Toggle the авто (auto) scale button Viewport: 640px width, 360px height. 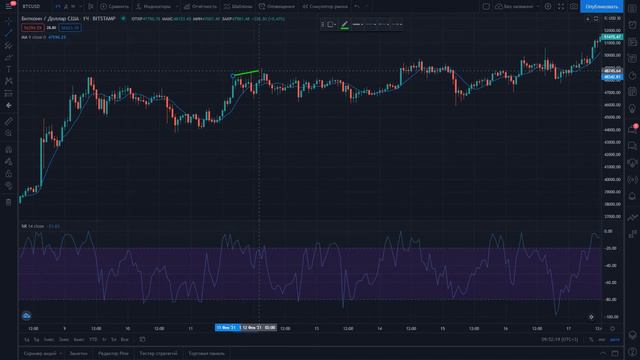pos(615,339)
